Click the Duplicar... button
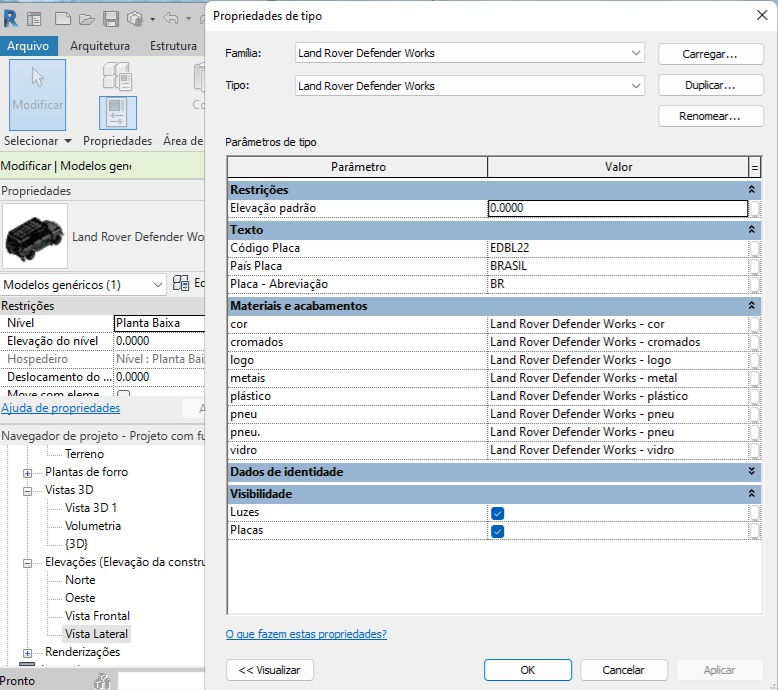The height and width of the screenshot is (690, 778). tap(710, 85)
